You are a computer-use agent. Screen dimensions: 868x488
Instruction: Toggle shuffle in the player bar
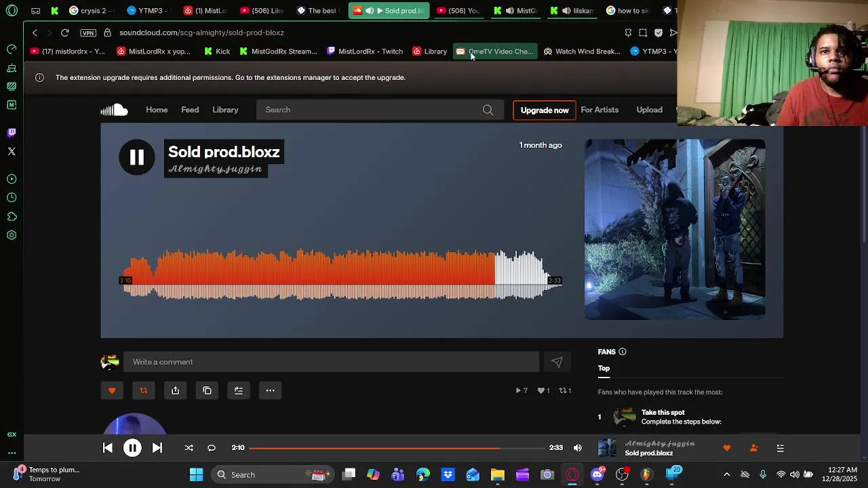189,448
